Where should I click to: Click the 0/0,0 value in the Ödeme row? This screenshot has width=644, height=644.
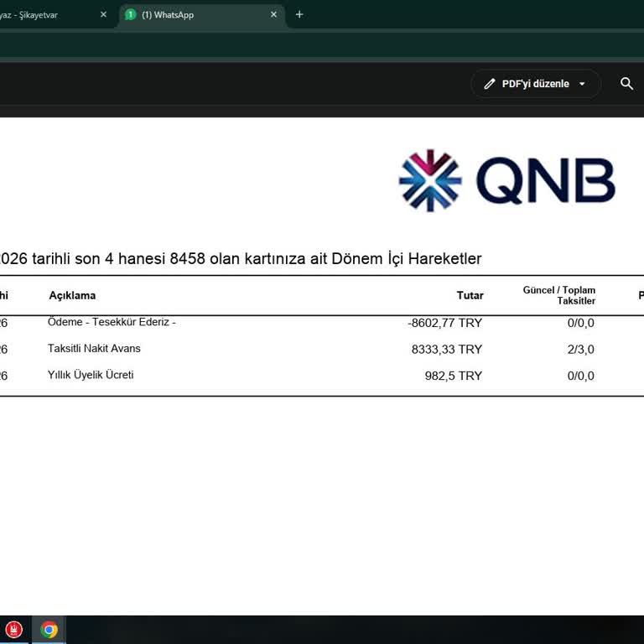581,323
